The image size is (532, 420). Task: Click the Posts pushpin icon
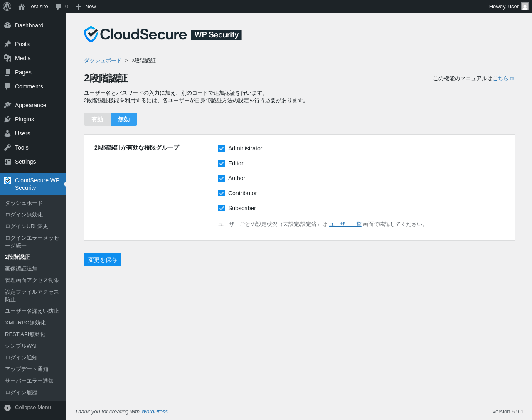[7, 44]
